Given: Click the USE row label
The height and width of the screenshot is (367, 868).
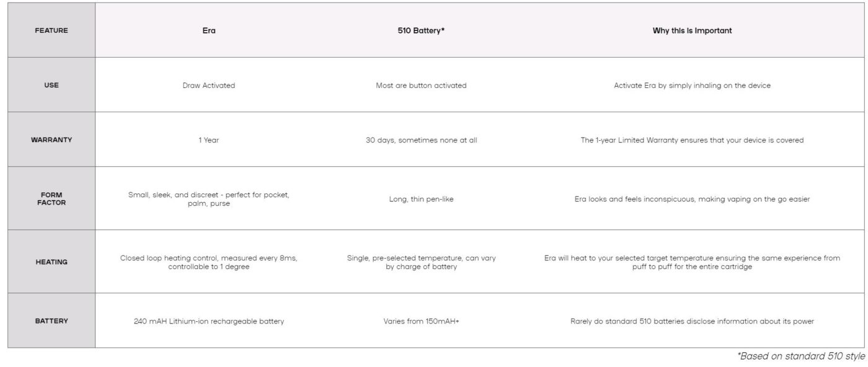Looking at the screenshot, I should point(51,86).
